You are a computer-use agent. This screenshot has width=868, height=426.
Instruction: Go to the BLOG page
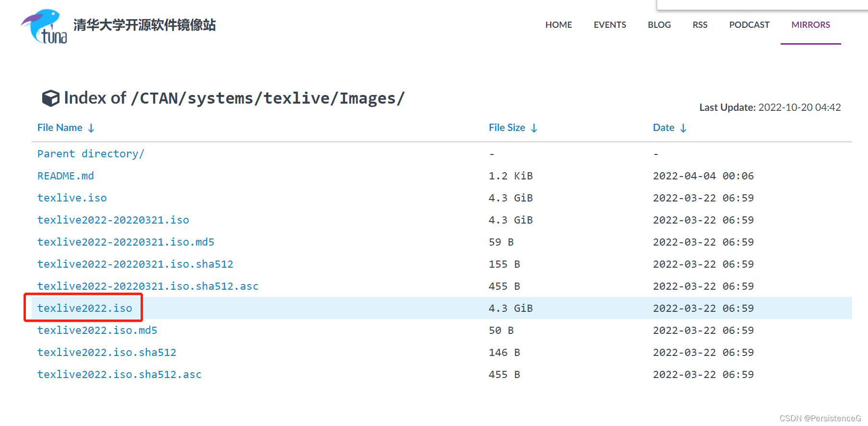click(659, 25)
